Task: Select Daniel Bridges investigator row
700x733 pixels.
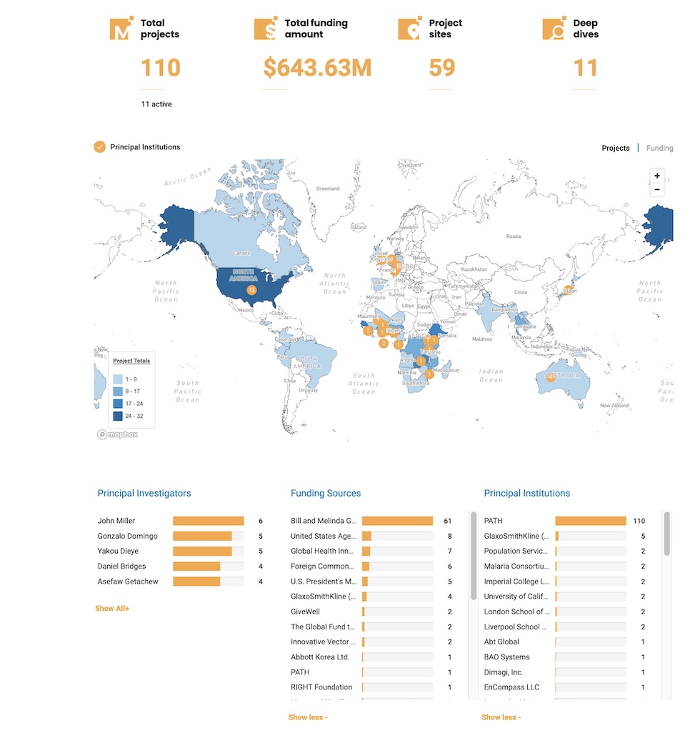Action: (181, 566)
